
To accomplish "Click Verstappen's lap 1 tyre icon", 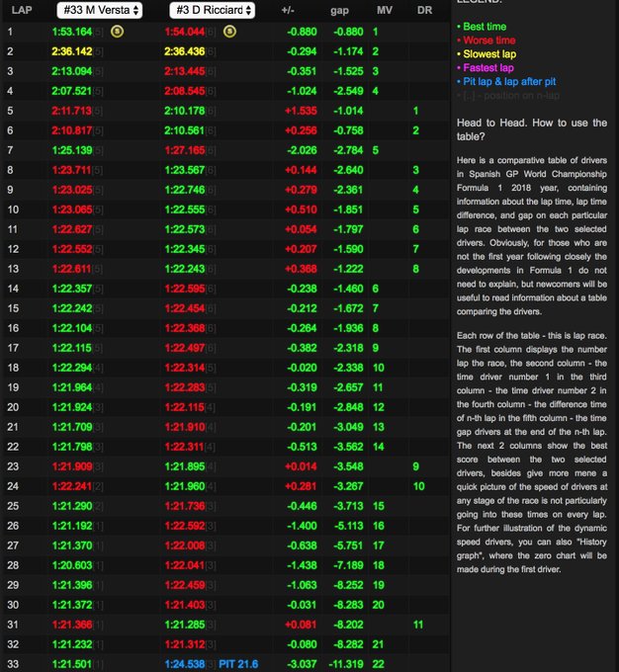I will pos(117,32).
